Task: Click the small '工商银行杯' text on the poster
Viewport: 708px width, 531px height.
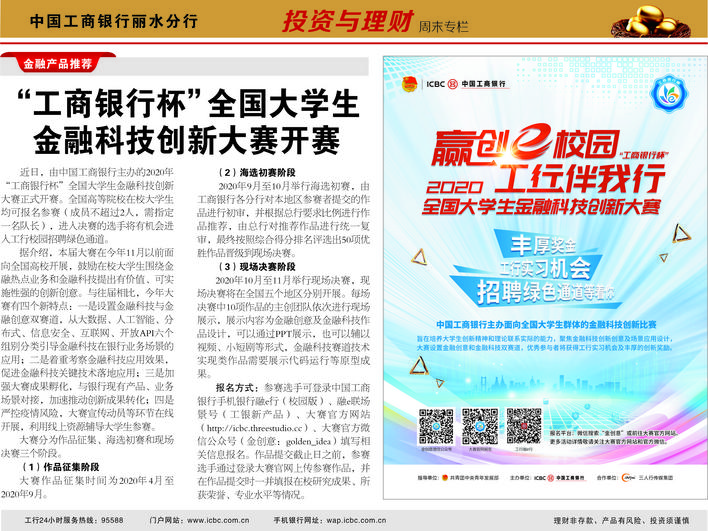Action: point(644,155)
